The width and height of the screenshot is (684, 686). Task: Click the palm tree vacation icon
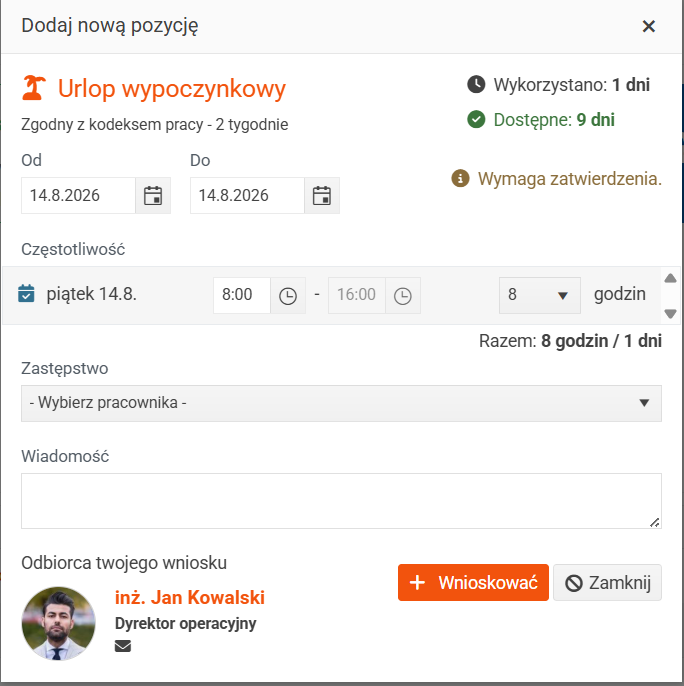click(34, 88)
